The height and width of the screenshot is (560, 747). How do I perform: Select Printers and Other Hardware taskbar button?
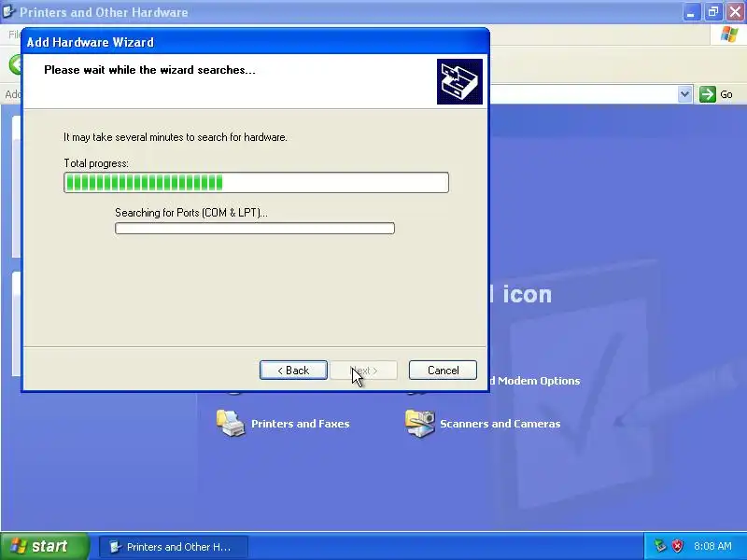coord(174,546)
